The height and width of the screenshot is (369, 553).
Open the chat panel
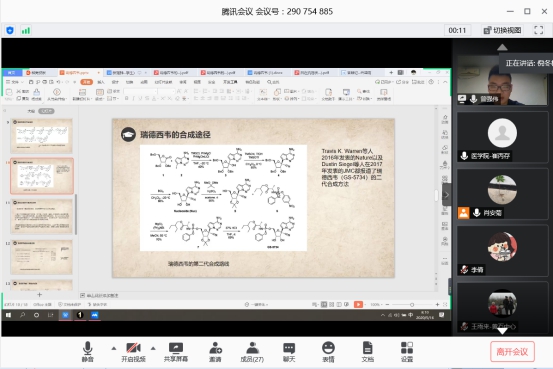[289, 352]
